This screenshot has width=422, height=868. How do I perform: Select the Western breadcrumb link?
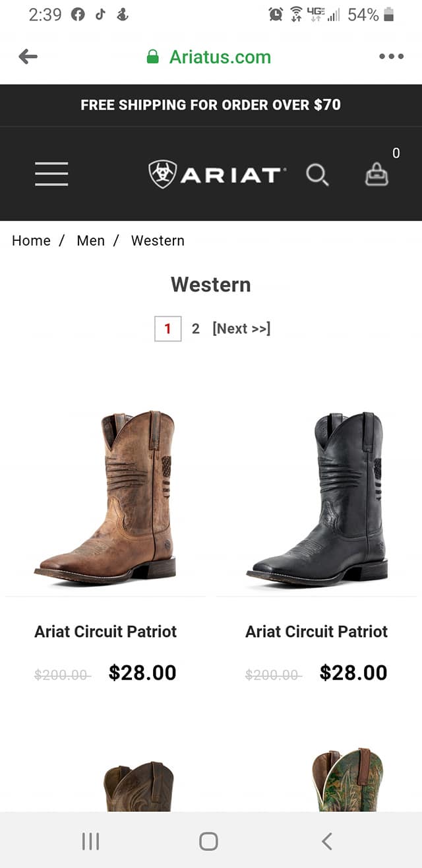click(x=158, y=240)
